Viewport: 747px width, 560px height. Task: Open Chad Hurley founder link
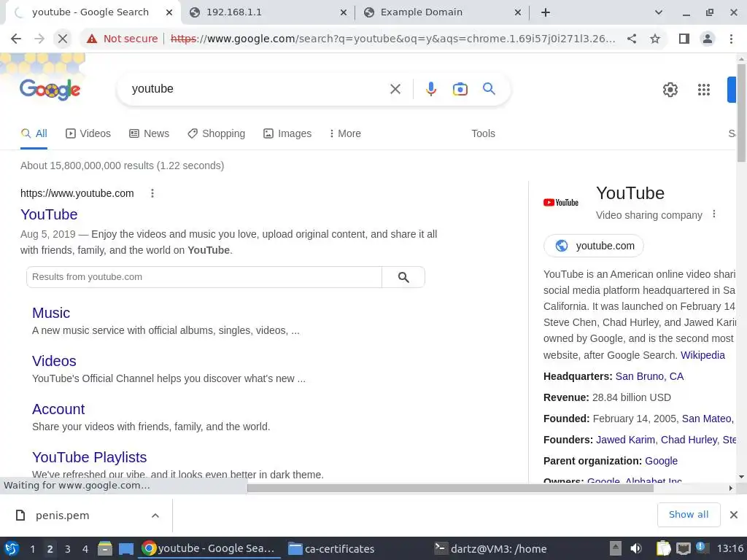tap(689, 440)
